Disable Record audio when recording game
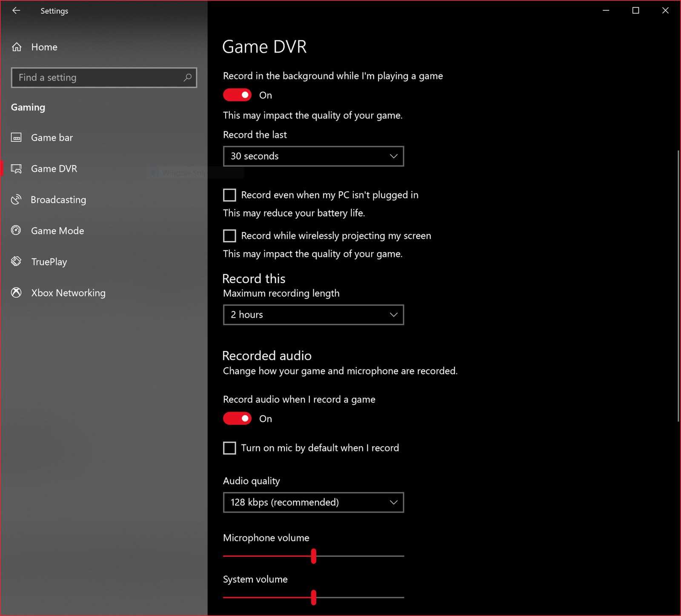 (x=237, y=418)
